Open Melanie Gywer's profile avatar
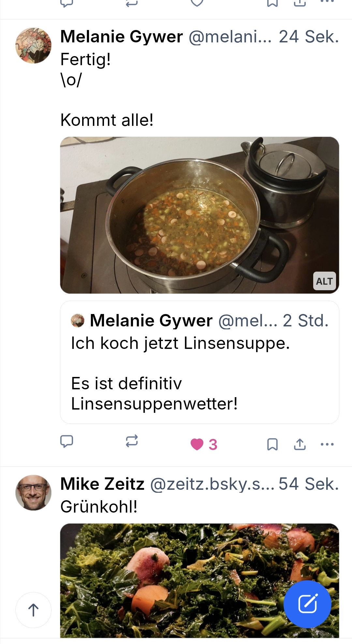Screen dimensions: 352x644 (x=33, y=45)
